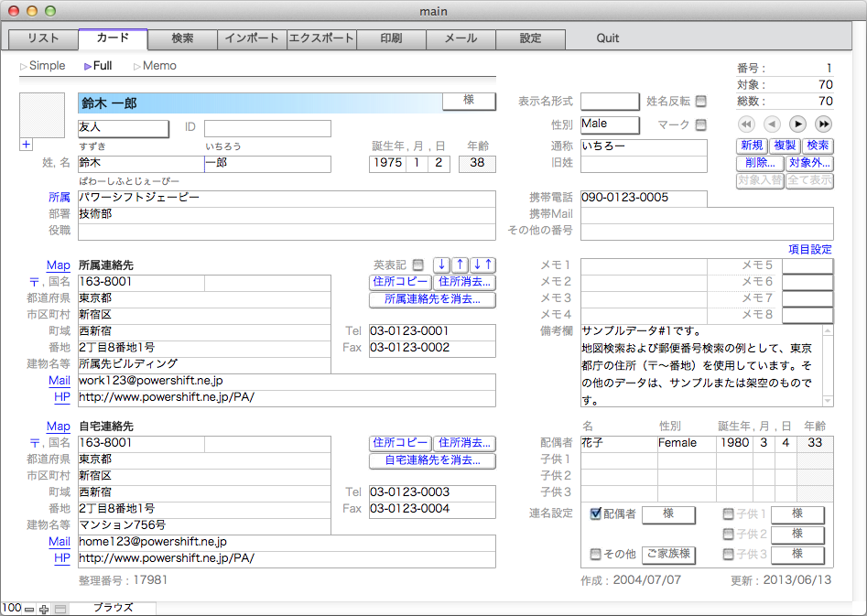Open the エクスポート tab
867x616 pixels.
click(x=321, y=38)
